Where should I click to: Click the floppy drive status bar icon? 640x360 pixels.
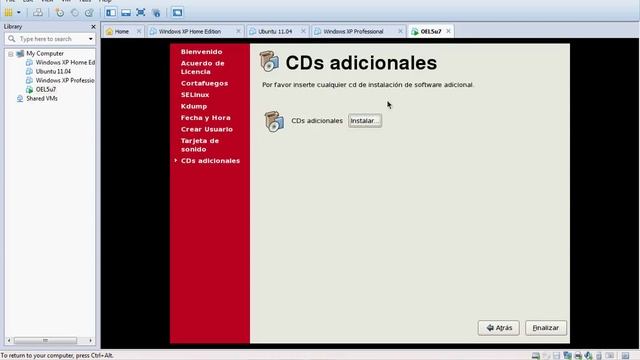pos(557,356)
